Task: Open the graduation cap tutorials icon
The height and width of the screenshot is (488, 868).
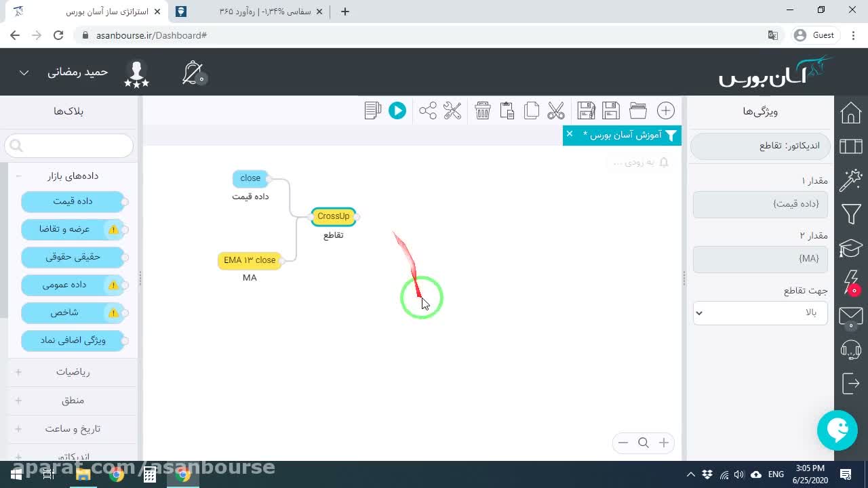Action: tap(850, 248)
